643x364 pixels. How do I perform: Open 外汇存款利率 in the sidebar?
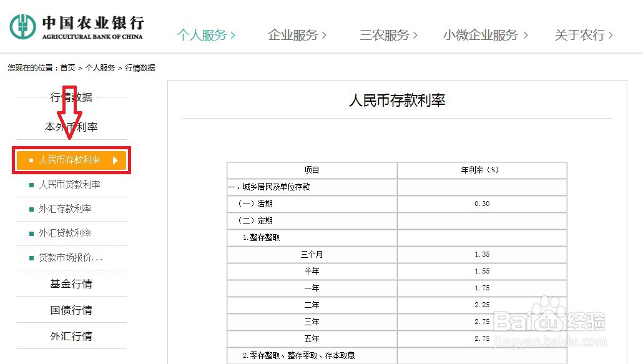(65, 209)
